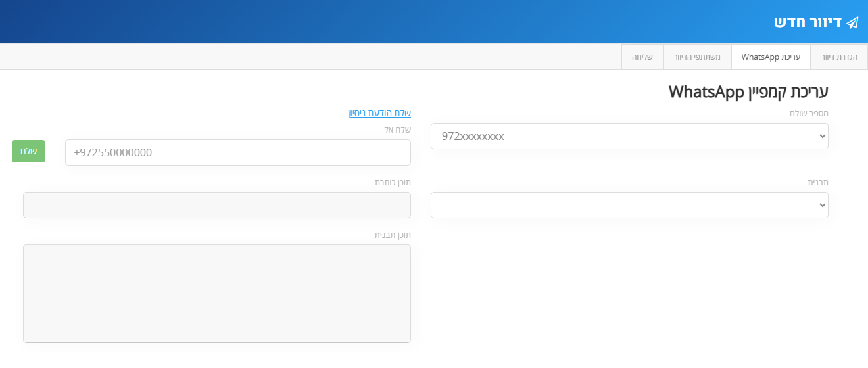
Task: Open the משתתפי הדיוור tab
Action: point(697,57)
